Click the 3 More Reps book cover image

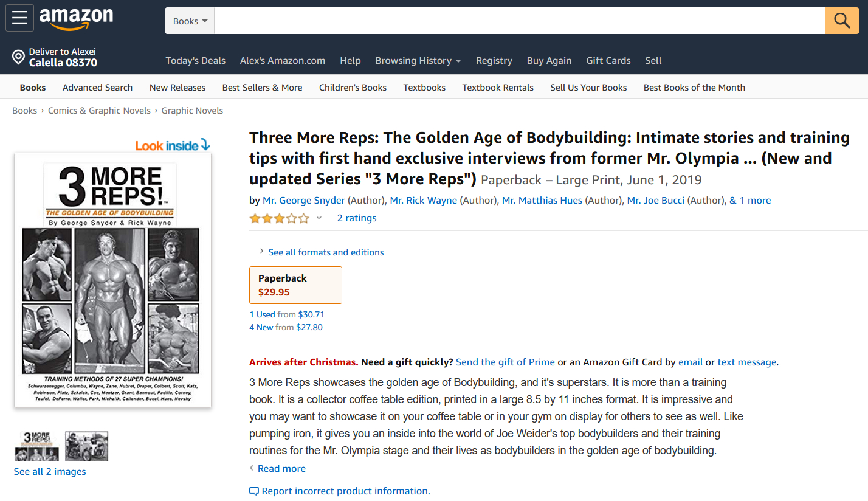click(x=112, y=280)
